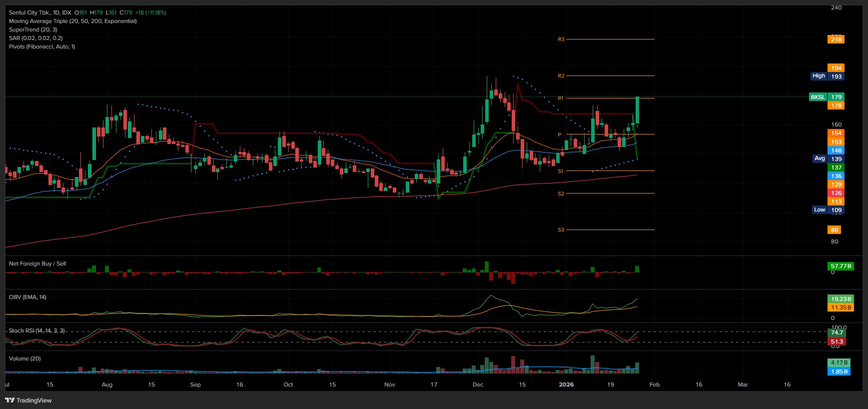Click the green BKSL symbol price tag

(x=818, y=97)
